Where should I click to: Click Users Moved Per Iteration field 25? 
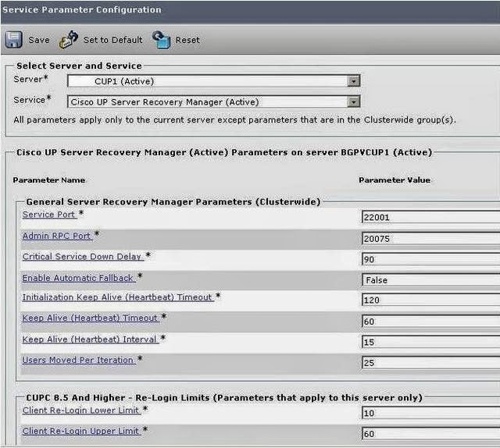coord(430,363)
